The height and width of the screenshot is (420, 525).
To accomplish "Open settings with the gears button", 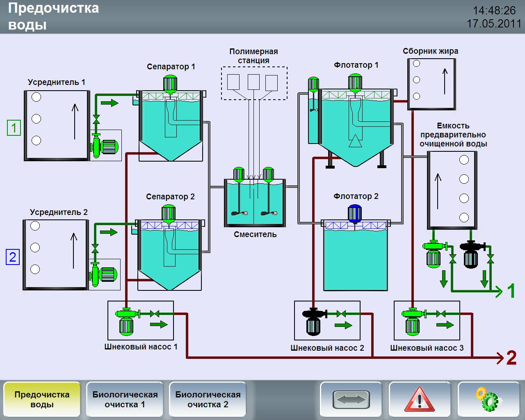I will (x=488, y=399).
